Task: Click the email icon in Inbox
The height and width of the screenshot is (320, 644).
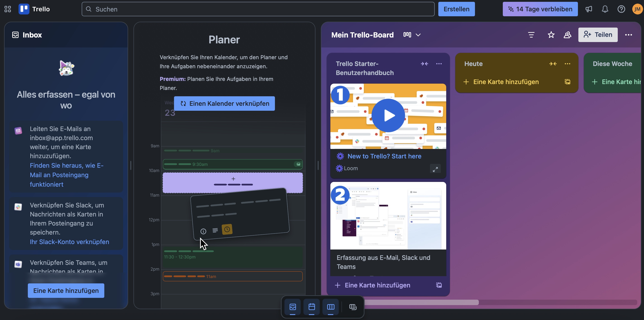Action: [x=18, y=130]
